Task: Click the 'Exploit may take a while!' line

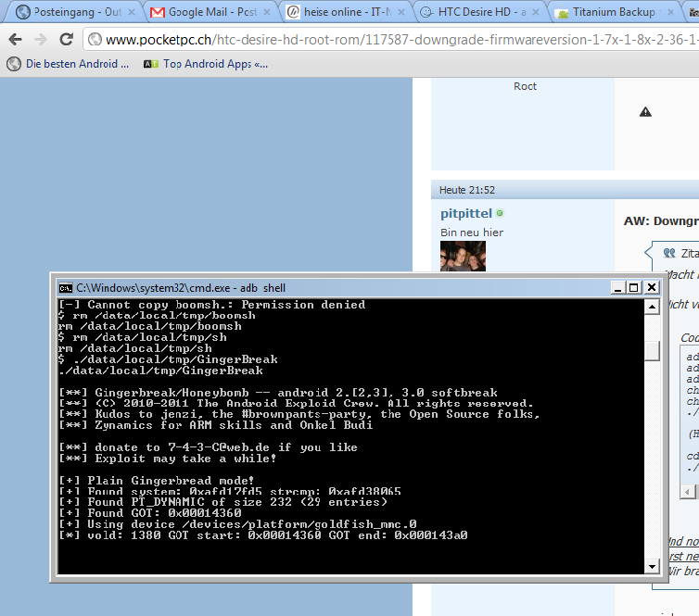Action: pos(168,459)
